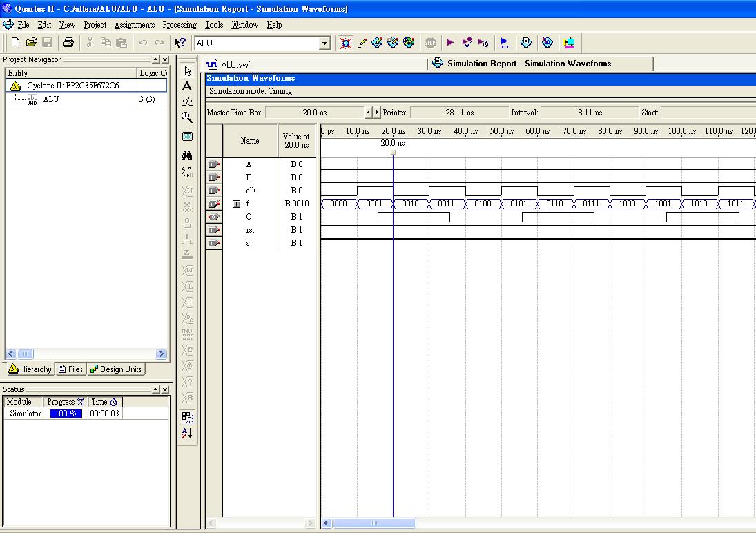Screen dimensions: 756x533
Task: Click the Open file folder icon
Action: 31,43
